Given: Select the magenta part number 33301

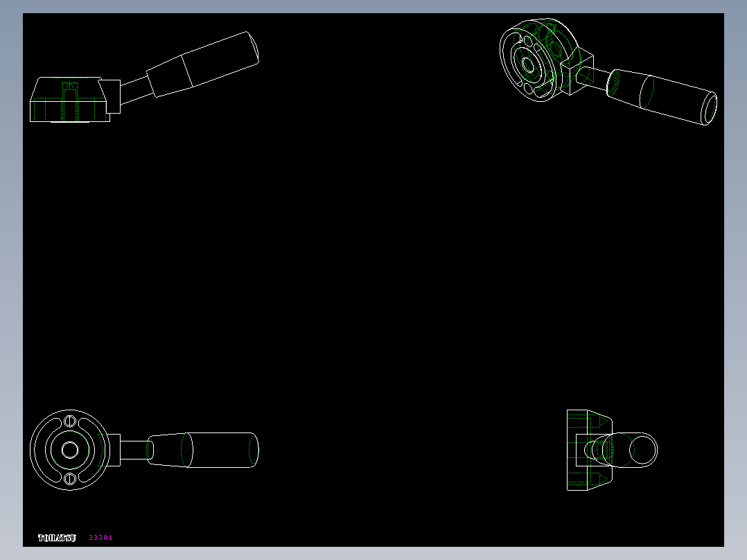Looking at the screenshot, I should point(100,538).
